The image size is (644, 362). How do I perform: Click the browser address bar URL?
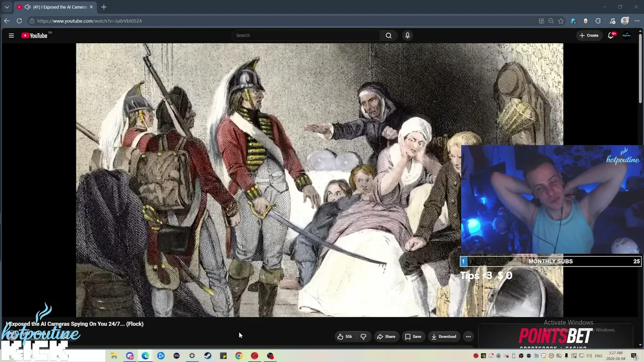coord(90,21)
